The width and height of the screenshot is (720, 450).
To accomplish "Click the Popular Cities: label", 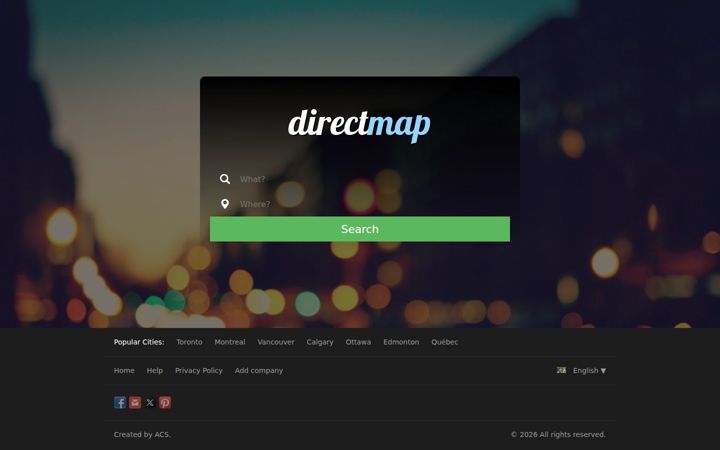I will (x=139, y=342).
